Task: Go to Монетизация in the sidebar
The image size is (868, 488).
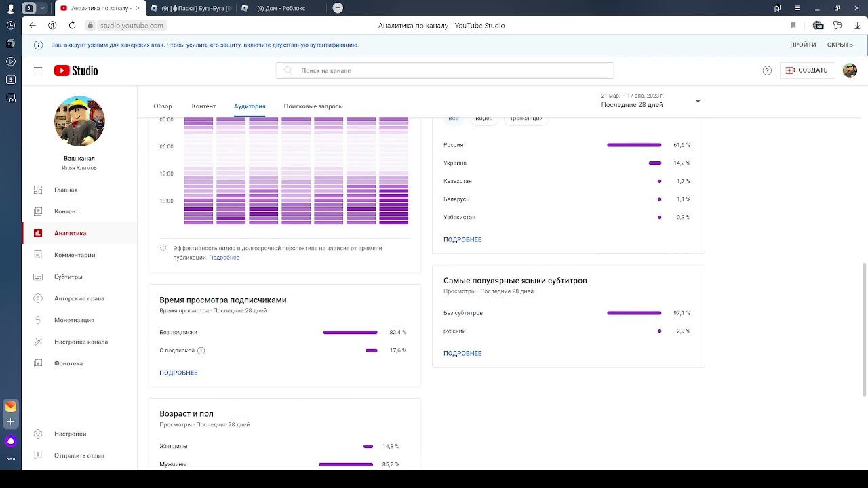Action: coord(74,320)
